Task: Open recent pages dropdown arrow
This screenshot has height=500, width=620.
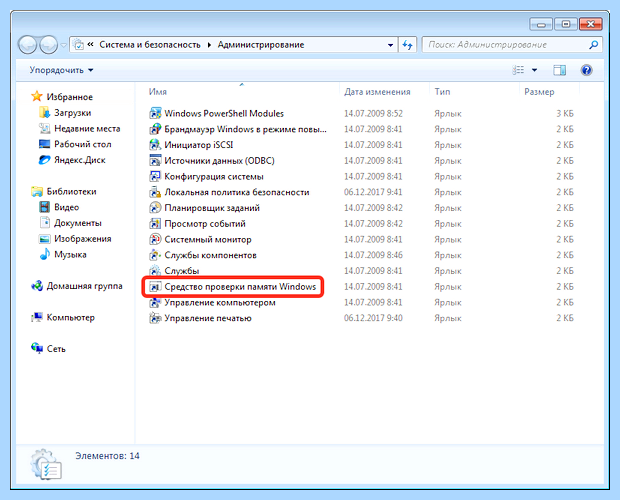Action: coord(63,45)
